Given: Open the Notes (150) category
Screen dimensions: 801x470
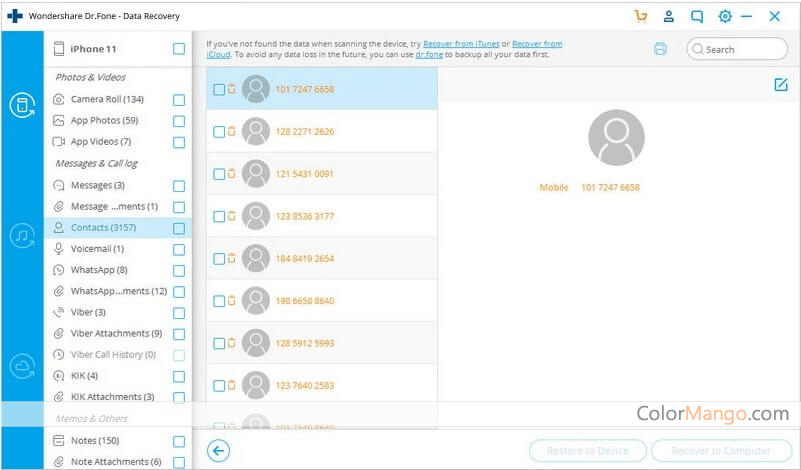Looking at the screenshot, I should pyautogui.click(x=94, y=441).
